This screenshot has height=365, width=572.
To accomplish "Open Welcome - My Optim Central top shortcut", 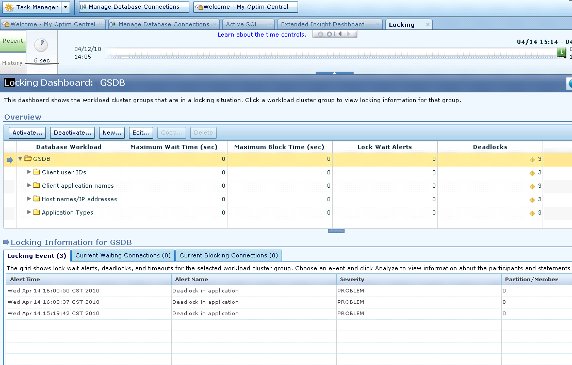I will coord(246,7).
